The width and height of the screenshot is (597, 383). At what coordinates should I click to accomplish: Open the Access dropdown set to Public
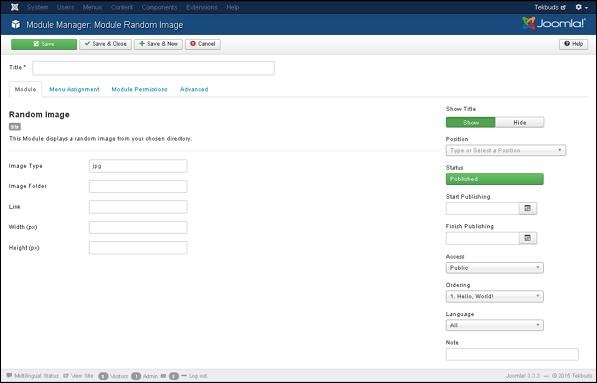[x=495, y=268]
